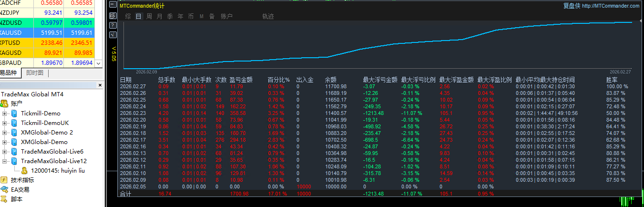Expand the XMGlobal-Demo 2 tree node
The height and width of the screenshot is (207, 644).
[5, 133]
